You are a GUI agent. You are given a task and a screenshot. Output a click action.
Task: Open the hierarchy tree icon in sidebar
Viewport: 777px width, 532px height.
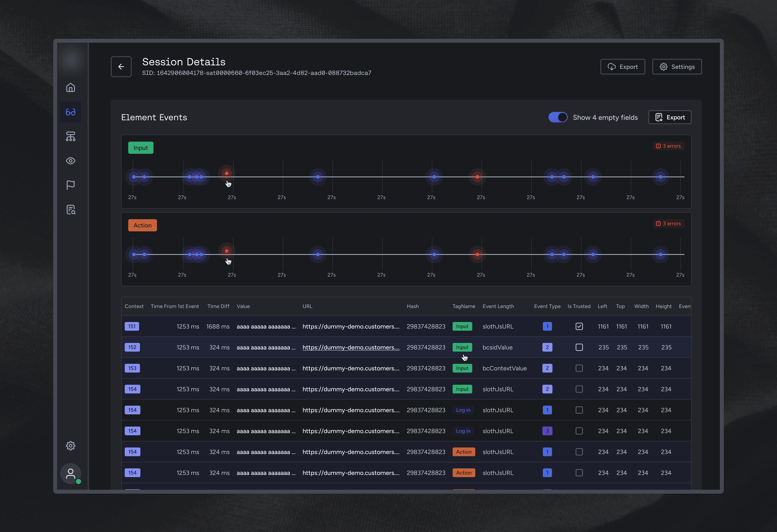(x=71, y=136)
